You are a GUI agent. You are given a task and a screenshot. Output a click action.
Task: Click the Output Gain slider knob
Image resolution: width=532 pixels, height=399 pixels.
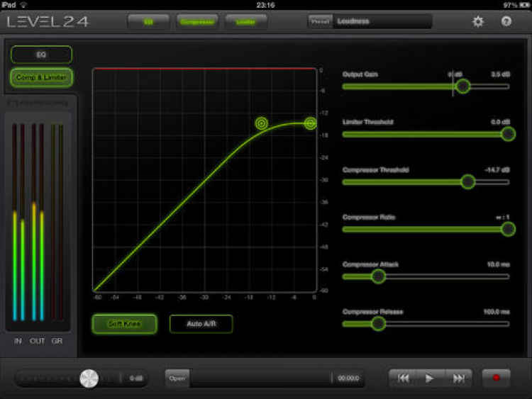click(x=462, y=86)
